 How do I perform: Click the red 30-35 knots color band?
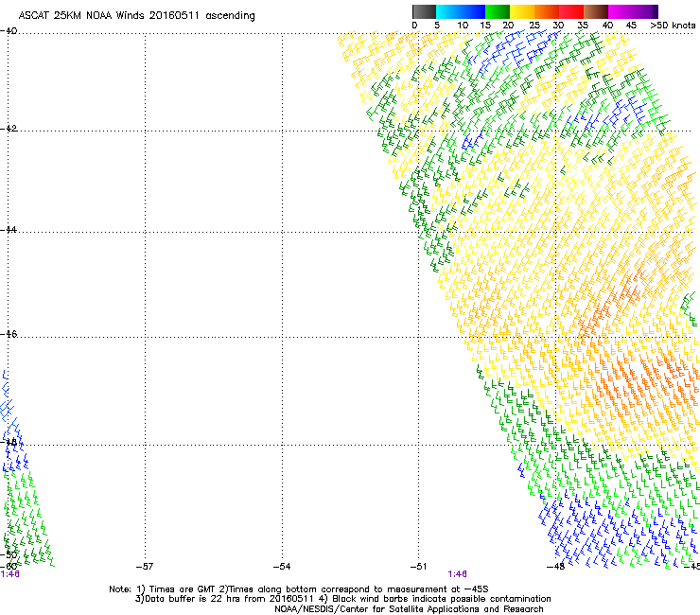(x=571, y=11)
